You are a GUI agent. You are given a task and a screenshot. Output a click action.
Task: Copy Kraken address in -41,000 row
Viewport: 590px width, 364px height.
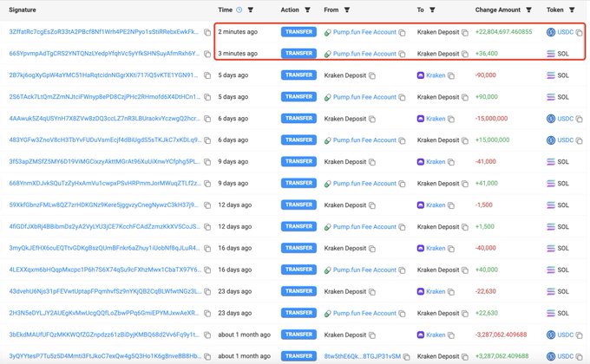[451, 162]
